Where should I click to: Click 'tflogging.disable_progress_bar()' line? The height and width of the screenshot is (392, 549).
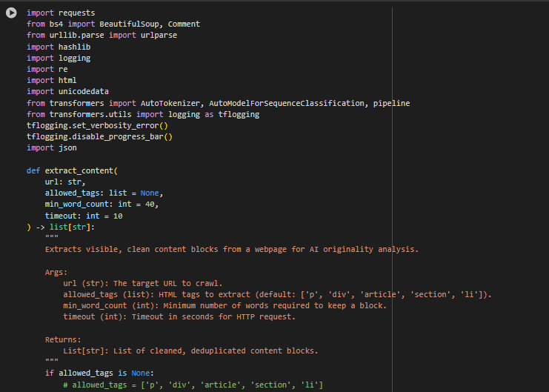tap(99, 137)
